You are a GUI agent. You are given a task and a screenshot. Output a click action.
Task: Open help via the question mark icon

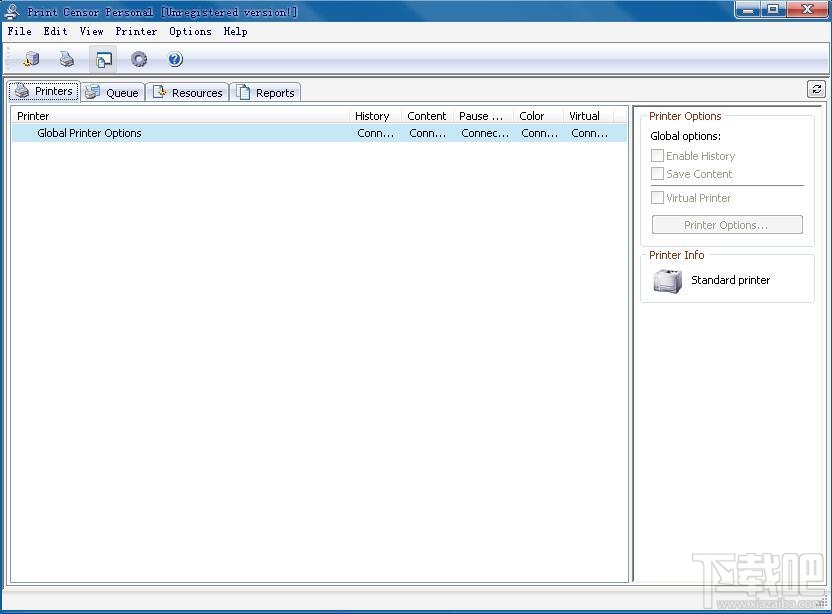tap(175, 59)
